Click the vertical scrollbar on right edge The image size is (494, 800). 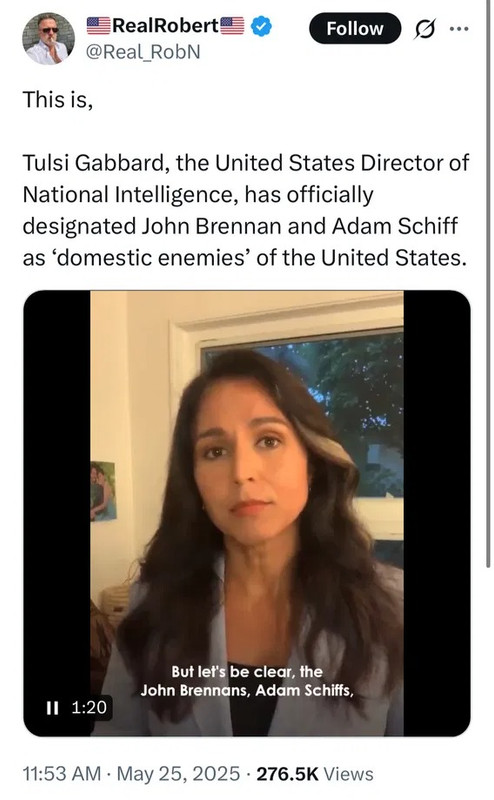click(x=488, y=283)
